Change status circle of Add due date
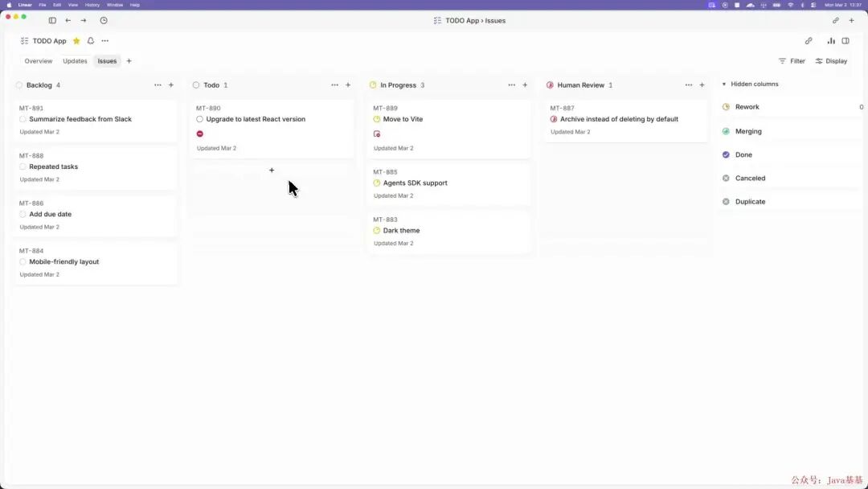This screenshot has width=868, height=489. coord(23,214)
